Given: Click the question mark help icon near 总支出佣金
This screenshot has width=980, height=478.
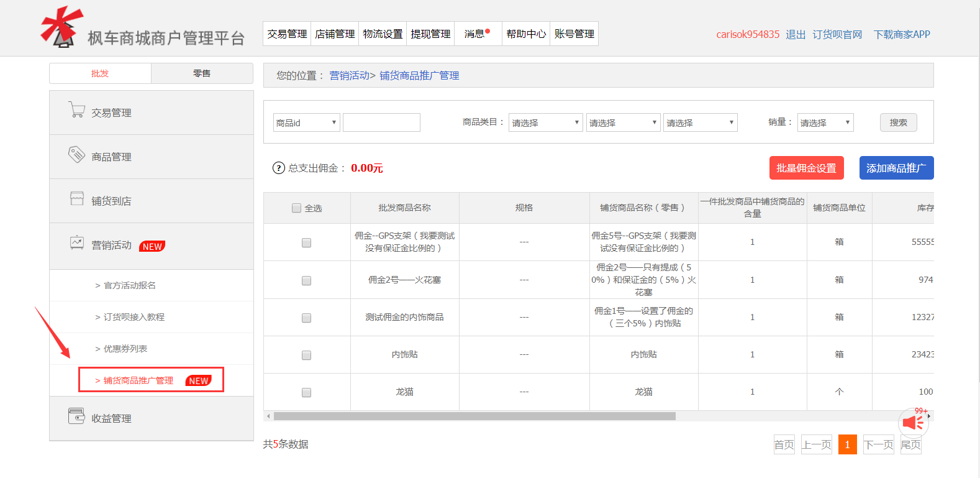Looking at the screenshot, I should [x=279, y=168].
